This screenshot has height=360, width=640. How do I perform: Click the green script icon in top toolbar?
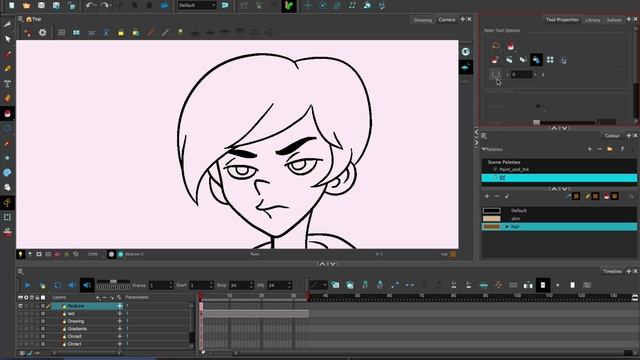(289, 6)
